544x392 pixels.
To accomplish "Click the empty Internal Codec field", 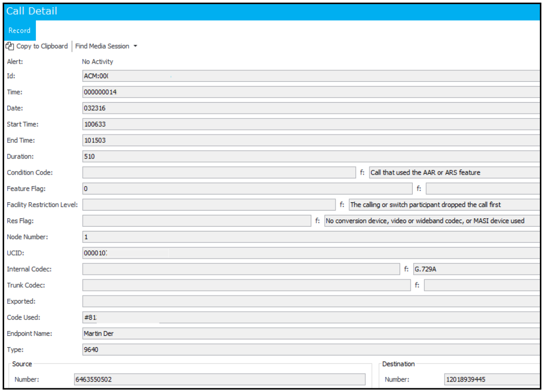I will click(x=241, y=269).
